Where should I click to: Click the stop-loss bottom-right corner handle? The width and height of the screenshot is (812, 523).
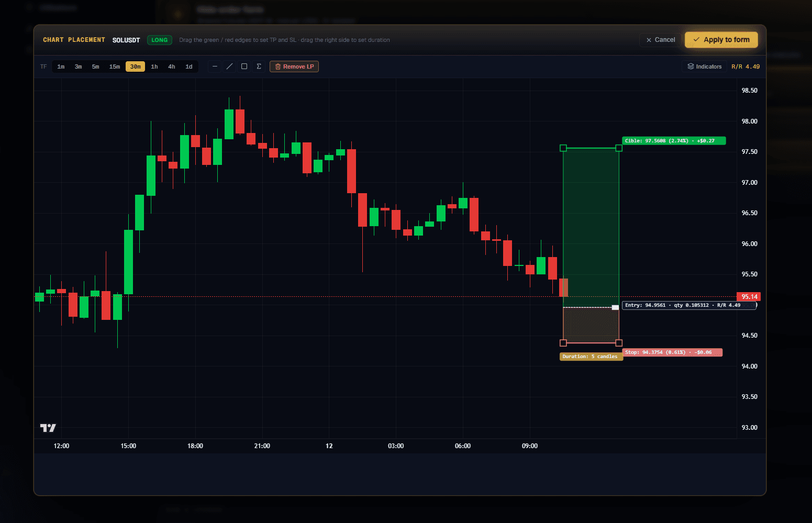coord(619,343)
